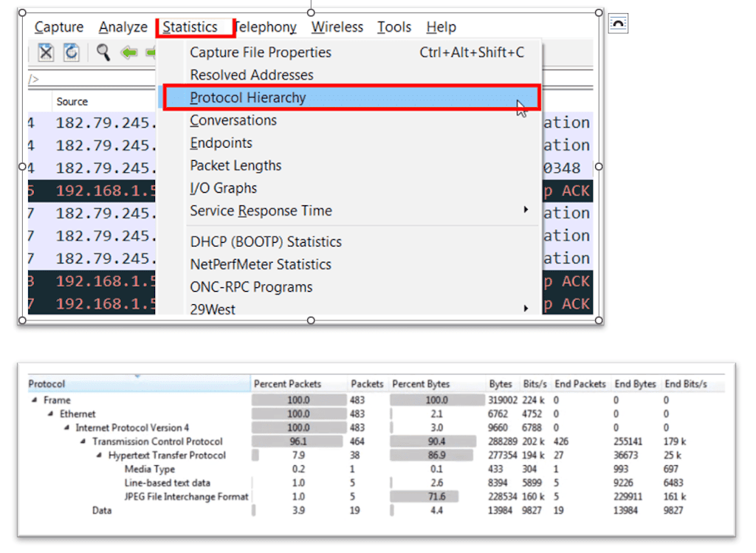756x553 pixels.
Task: Click the 229911 end bytes value
Action: pyautogui.click(x=628, y=497)
